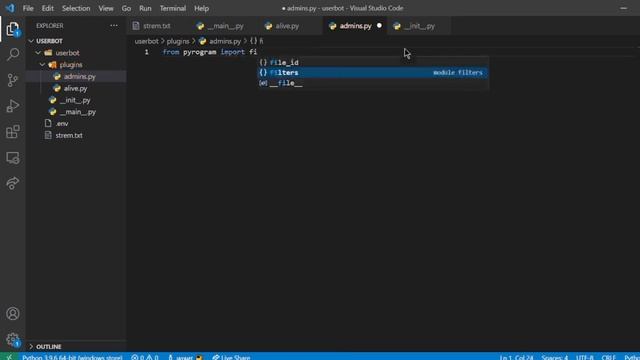
Task: Open the Search view icon
Action: 13,54
